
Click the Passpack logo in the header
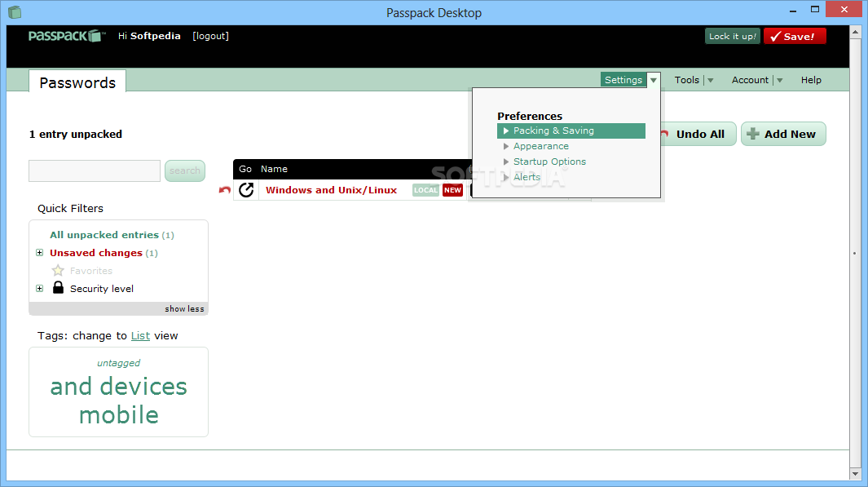point(67,36)
